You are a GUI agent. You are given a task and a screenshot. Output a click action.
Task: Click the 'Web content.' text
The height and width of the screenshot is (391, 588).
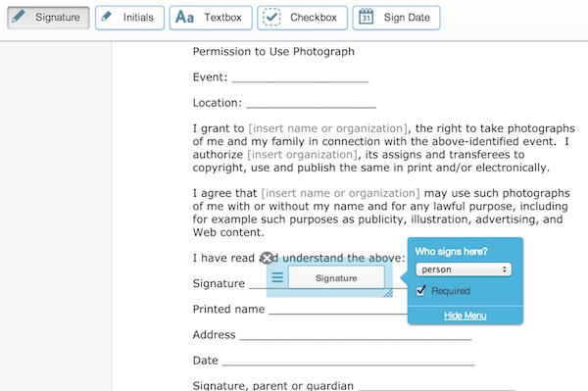(x=228, y=232)
